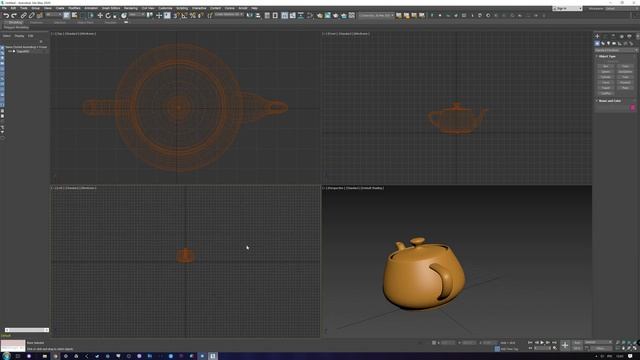The height and width of the screenshot is (360, 640).
Task: Open the Sign In dropdown
Action: pos(567,8)
